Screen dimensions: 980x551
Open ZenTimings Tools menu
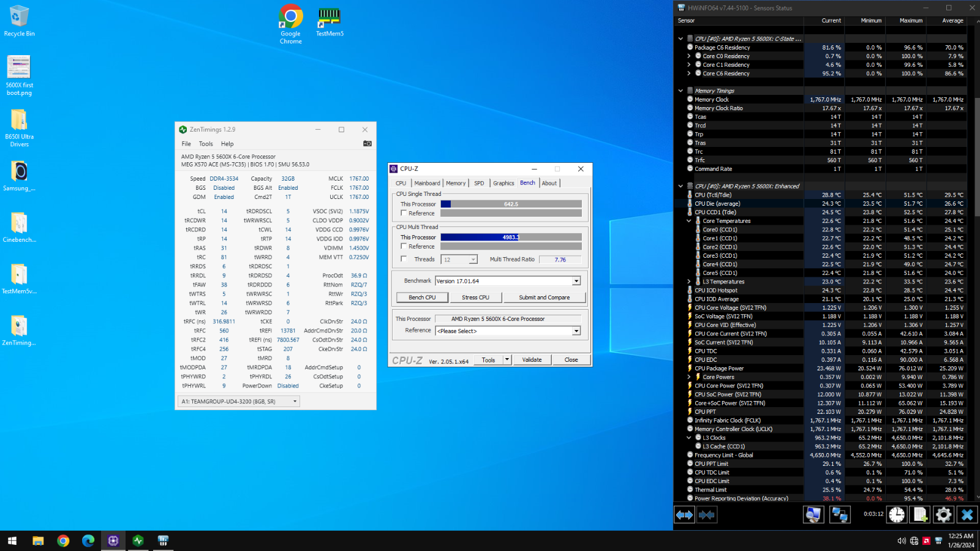206,144
